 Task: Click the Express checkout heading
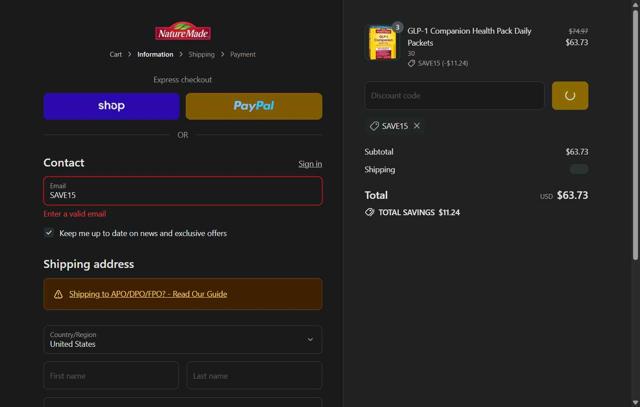coord(182,80)
